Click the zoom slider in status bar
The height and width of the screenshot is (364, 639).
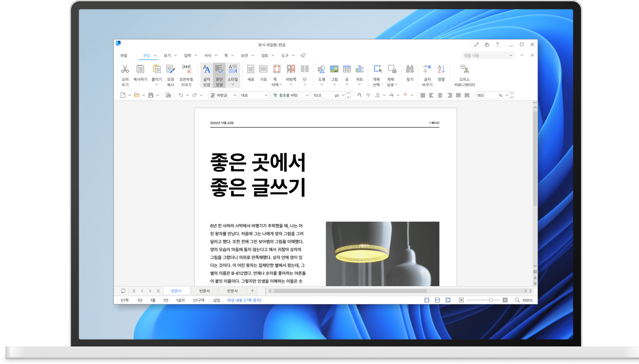tap(491, 300)
